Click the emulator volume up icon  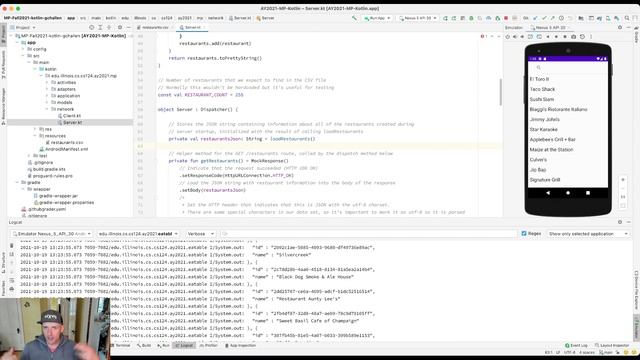pos(515,37)
